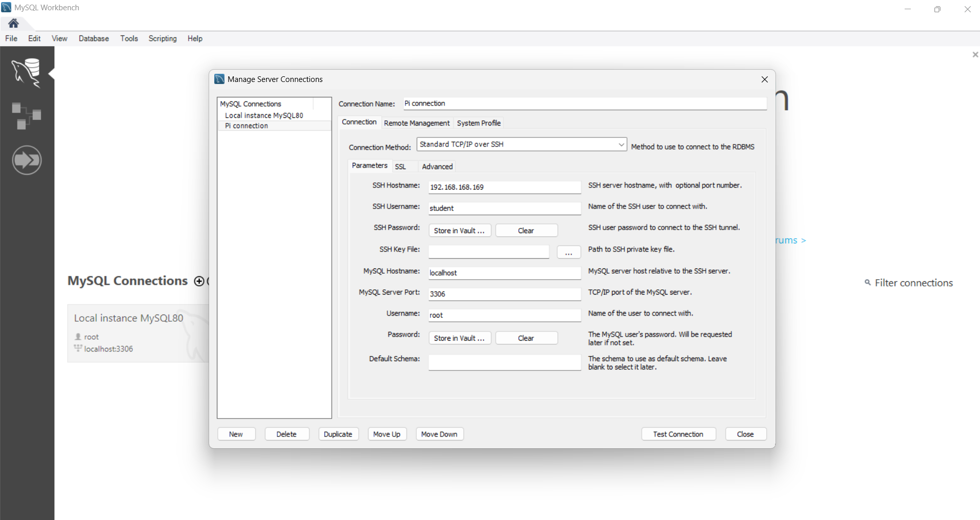Edit the SSH Hostname field

click(x=505, y=187)
